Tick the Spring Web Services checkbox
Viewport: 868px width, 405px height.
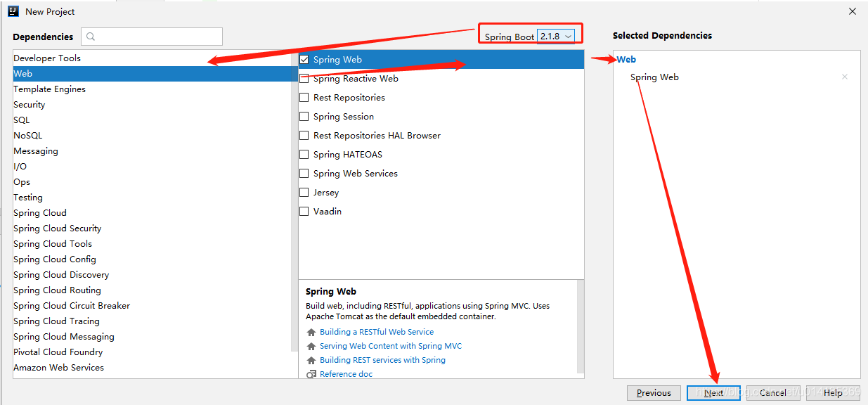pyautogui.click(x=304, y=174)
